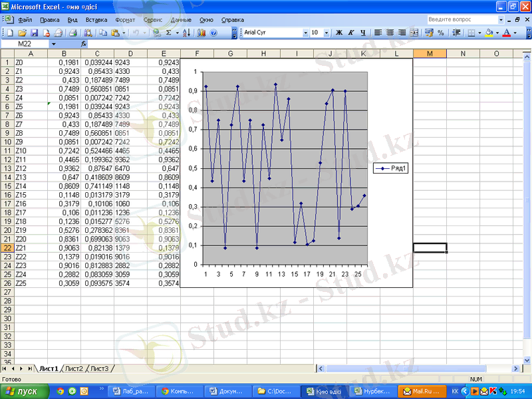Open the Формат menu
Image resolution: width=532 pixels, height=399 pixels.
click(124, 20)
